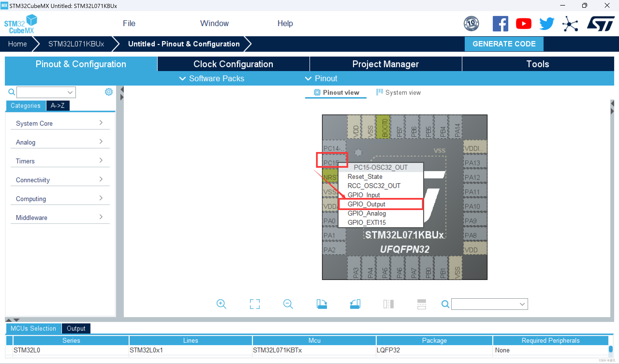Open the File menu

pyautogui.click(x=129, y=23)
